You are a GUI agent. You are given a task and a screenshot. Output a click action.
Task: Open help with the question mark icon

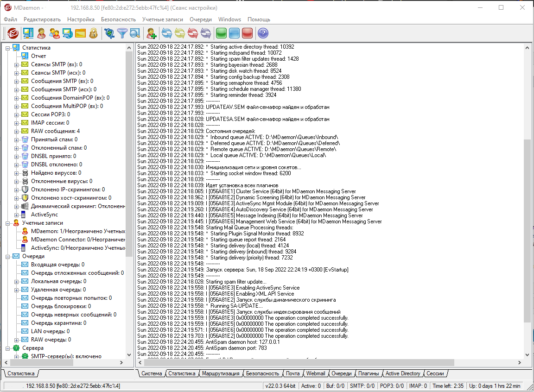tap(263, 33)
